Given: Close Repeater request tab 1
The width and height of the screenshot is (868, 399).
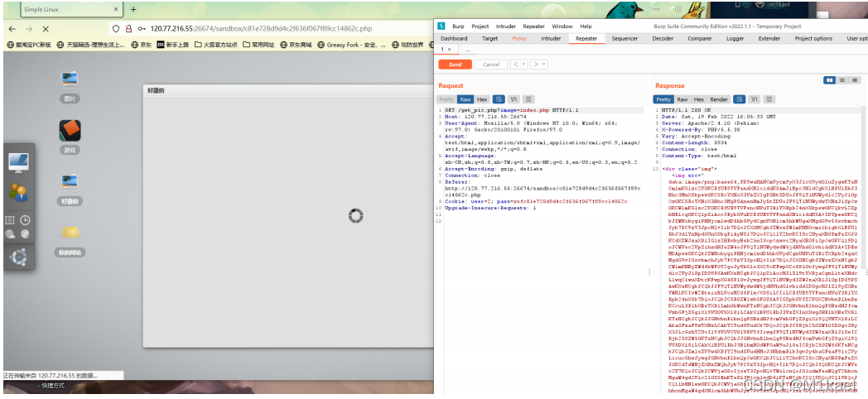Looking at the screenshot, I should click(x=449, y=50).
